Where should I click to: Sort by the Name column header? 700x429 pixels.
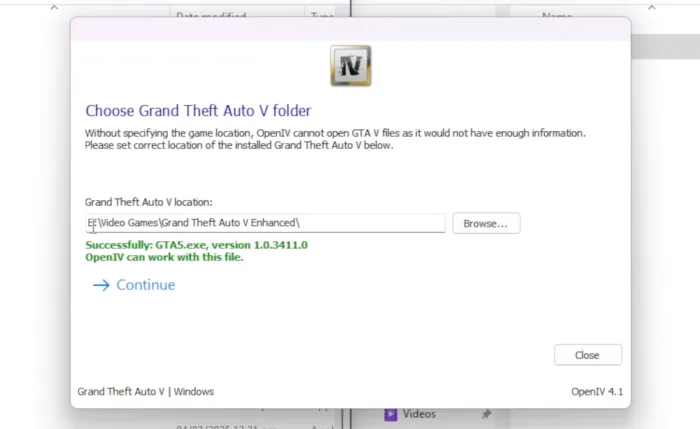pyautogui.click(x=557, y=16)
